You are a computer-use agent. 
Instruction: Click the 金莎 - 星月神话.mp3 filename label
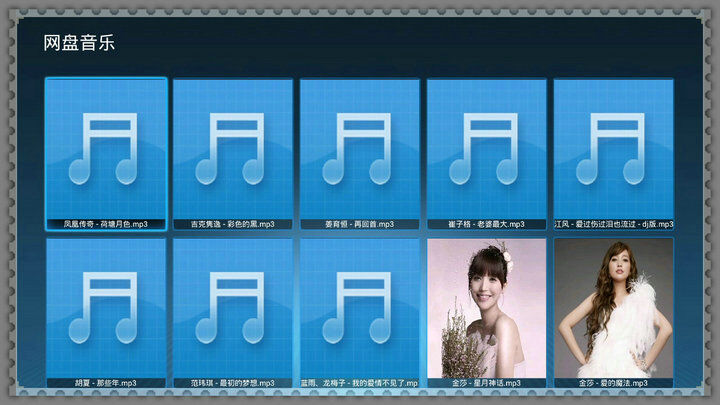point(487,383)
